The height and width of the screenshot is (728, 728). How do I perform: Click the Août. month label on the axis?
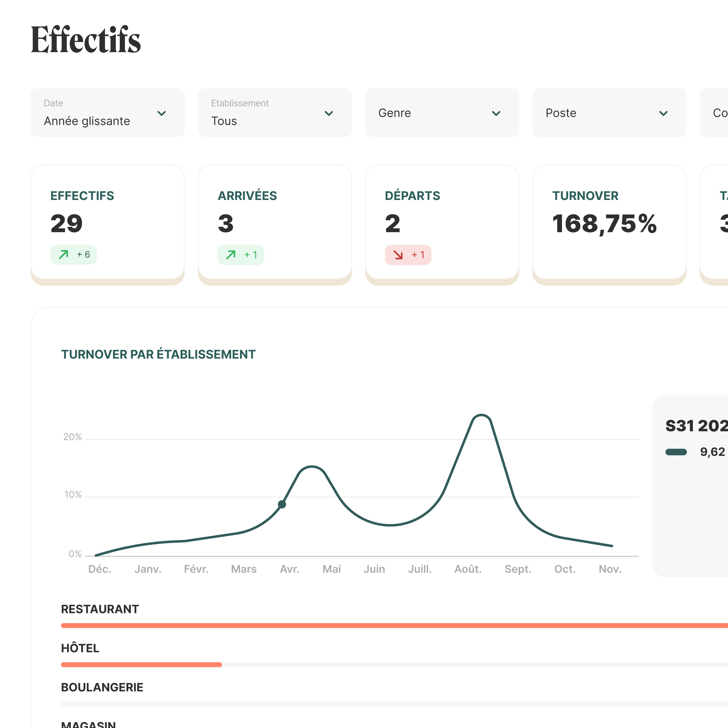tap(468, 569)
